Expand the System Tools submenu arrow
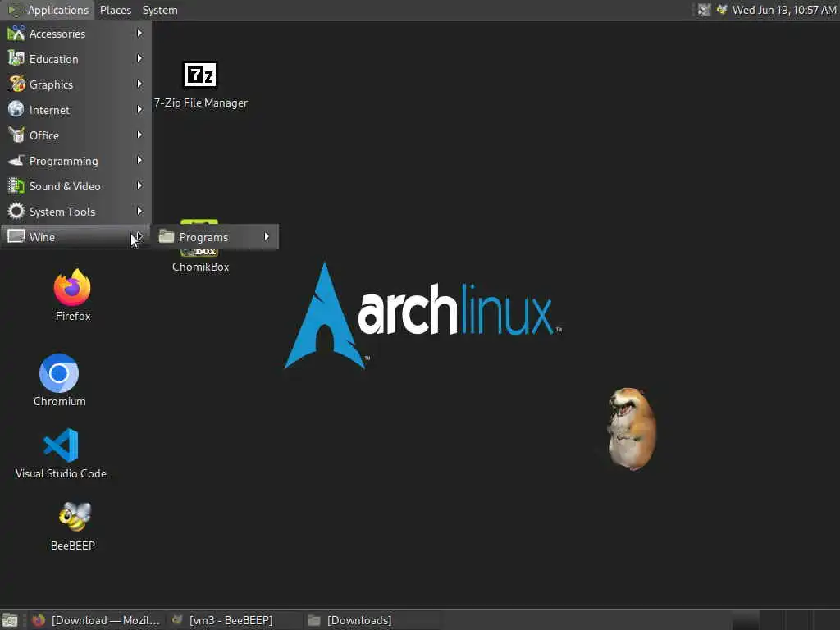The height and width of the screenshot is (630, 840). point(139,211)
